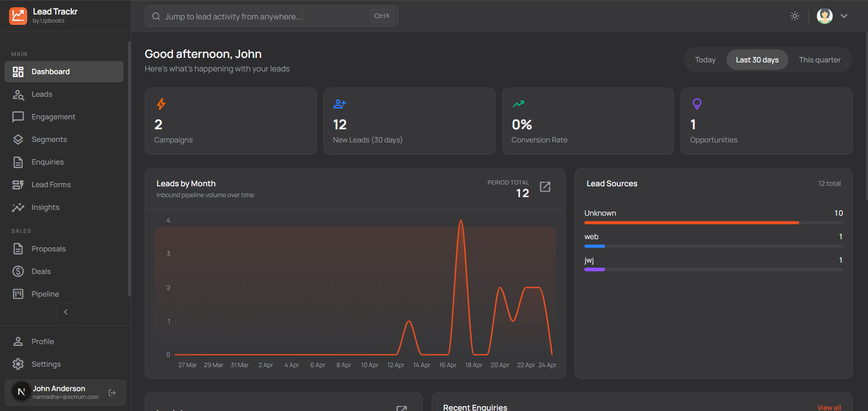Open the Deals section

41,271
